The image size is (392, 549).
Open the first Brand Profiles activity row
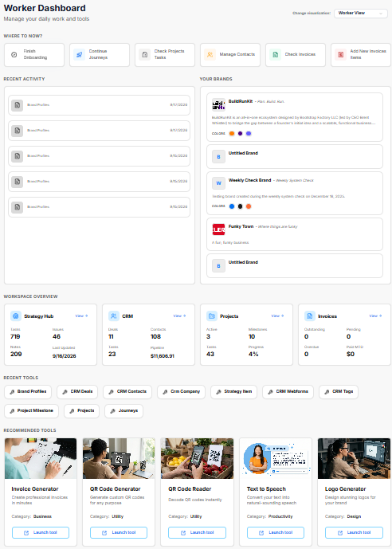[99, 105]
